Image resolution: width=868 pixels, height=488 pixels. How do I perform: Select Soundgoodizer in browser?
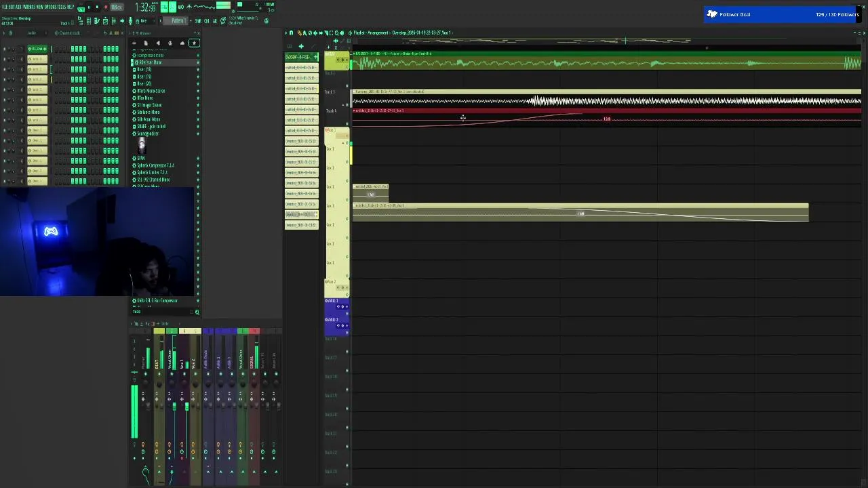(x=149, y=134)
